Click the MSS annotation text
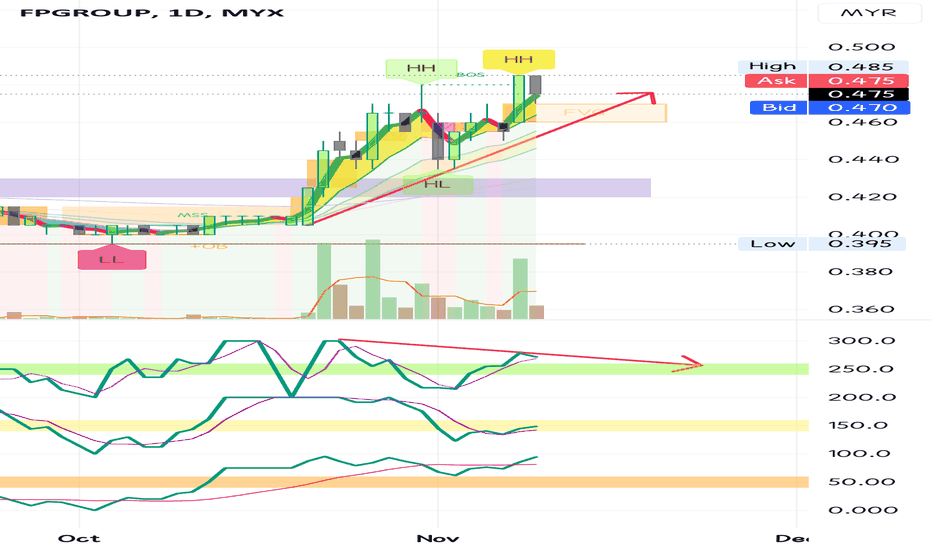 (193, 215)
